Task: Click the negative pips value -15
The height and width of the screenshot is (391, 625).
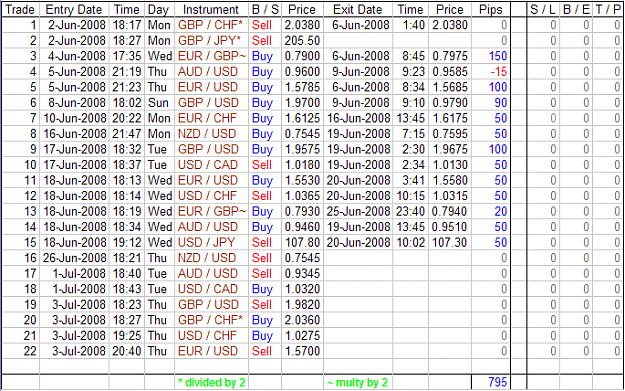Action: tap(499, 72)
